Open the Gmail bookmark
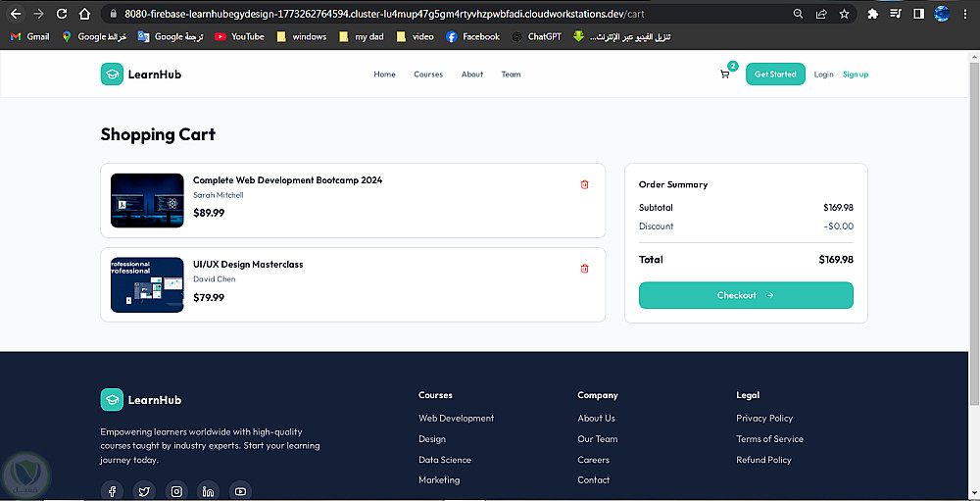 point(30,37)
